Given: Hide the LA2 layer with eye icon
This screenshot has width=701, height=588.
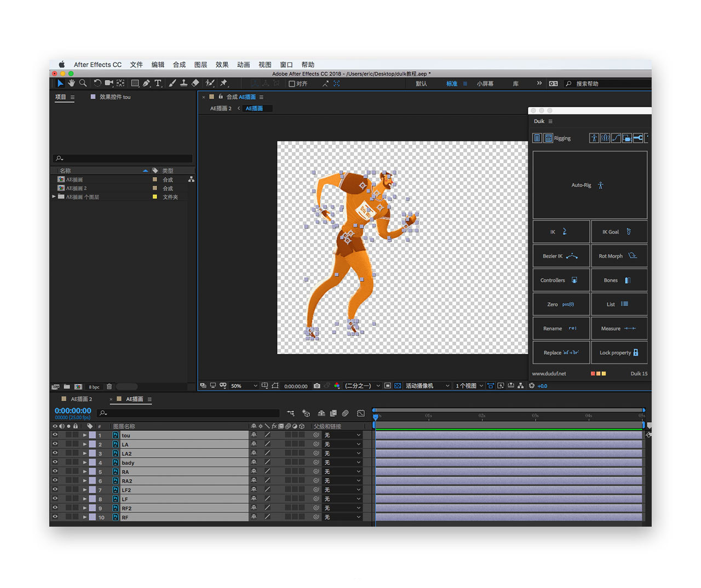Looking at the screenshot, I should click(x=55, y=453).
